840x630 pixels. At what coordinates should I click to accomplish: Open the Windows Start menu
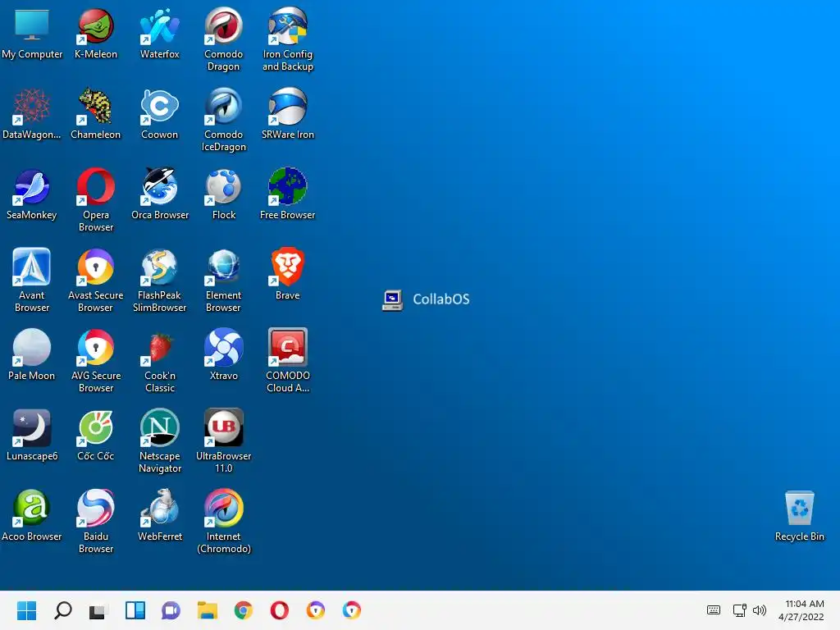coord(27,610)
